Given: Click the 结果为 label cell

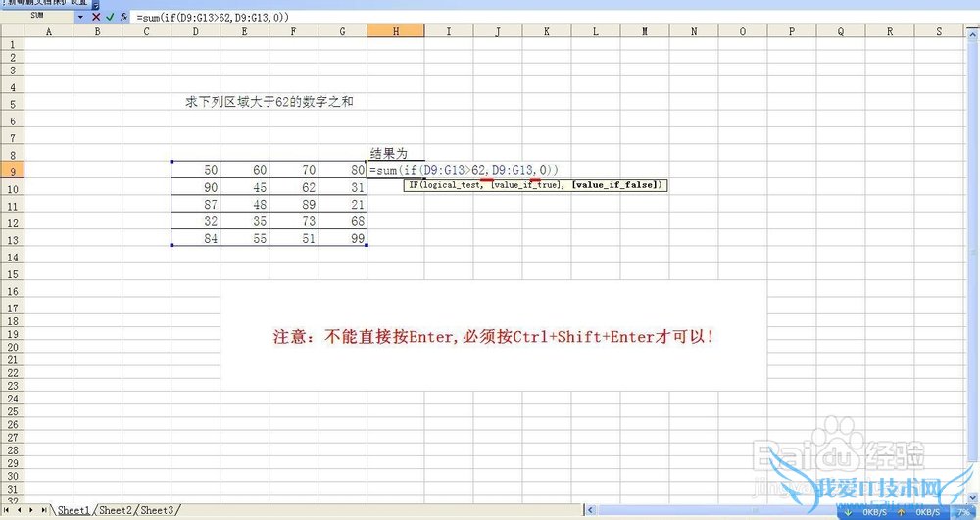Looking at the screenshot, I should tap(396, 153).
